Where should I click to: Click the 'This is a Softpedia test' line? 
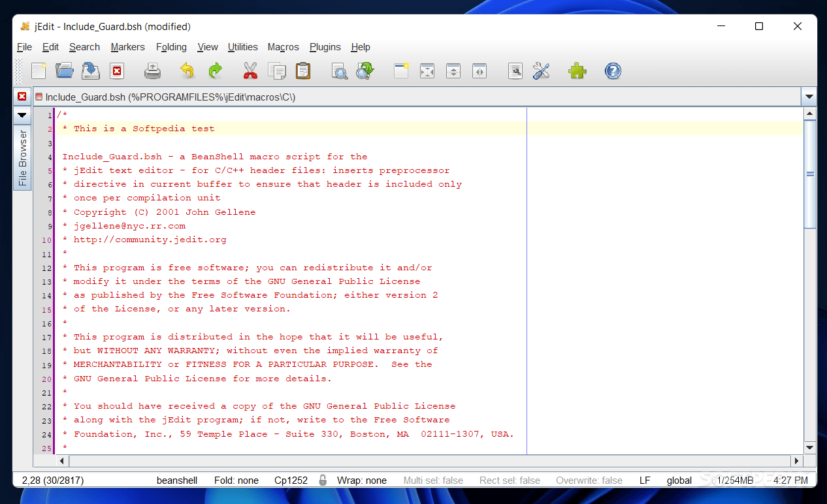click(x=144, y=129)
